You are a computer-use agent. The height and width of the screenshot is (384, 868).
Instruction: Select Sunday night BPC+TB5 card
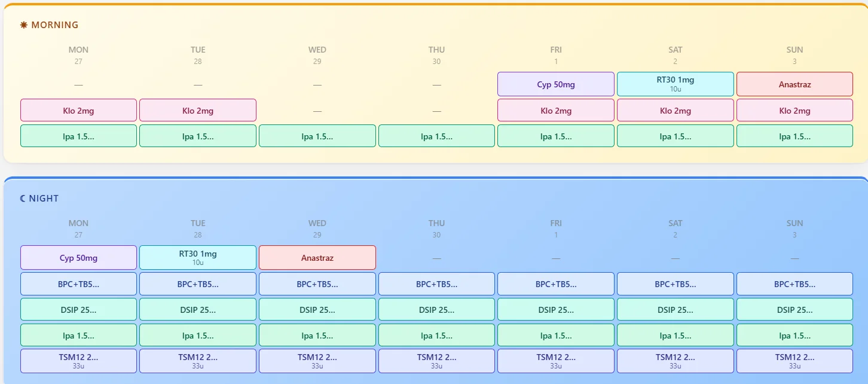[795, 284]
